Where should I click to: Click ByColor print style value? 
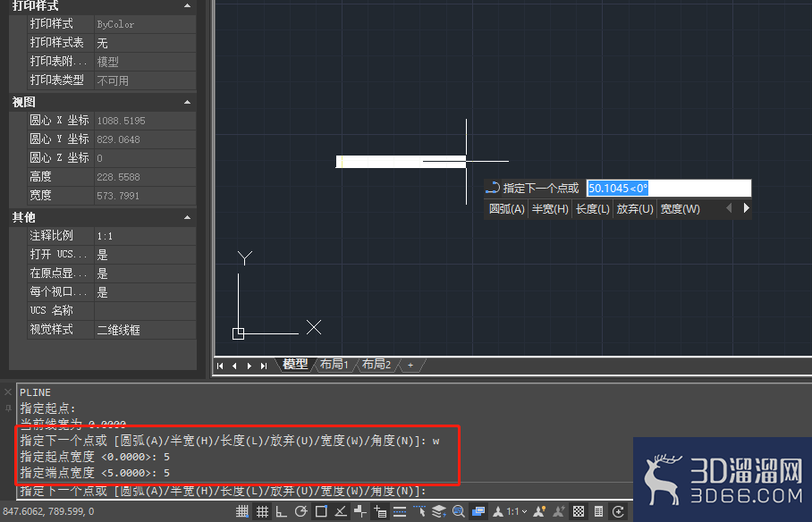click(x=145, y=24)
